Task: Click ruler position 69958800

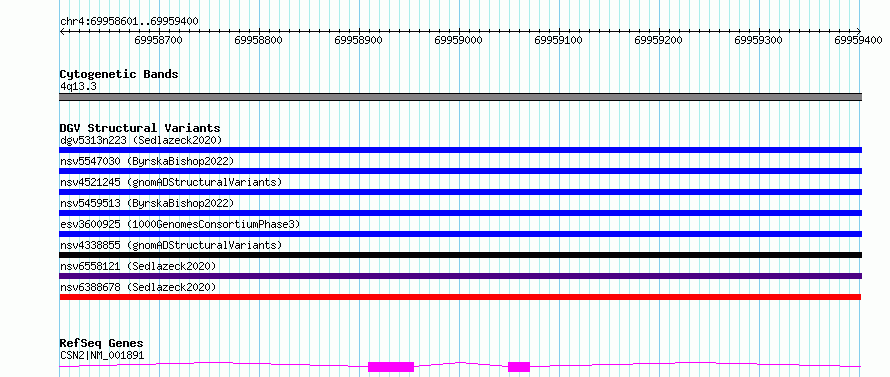Action: 259,40
